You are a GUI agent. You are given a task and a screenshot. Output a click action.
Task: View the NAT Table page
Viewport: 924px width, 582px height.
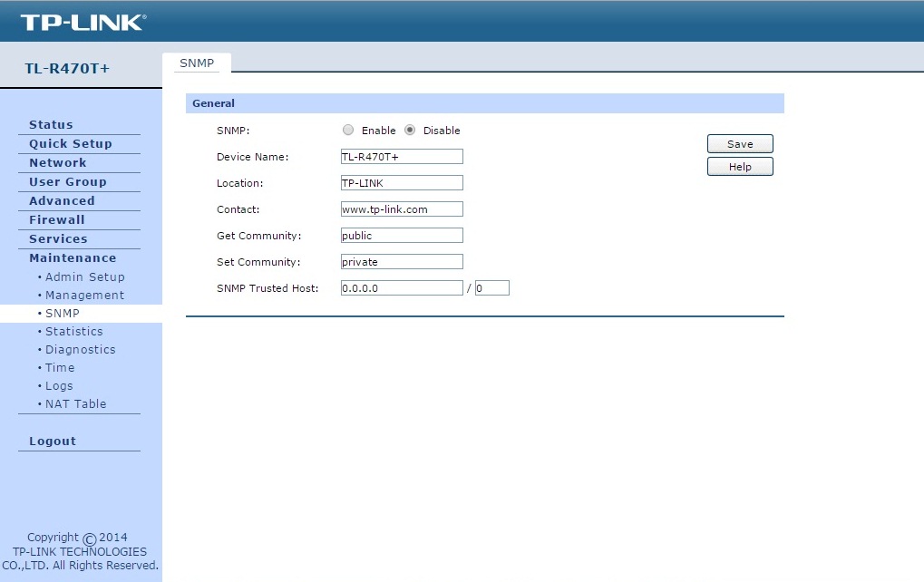76,404
